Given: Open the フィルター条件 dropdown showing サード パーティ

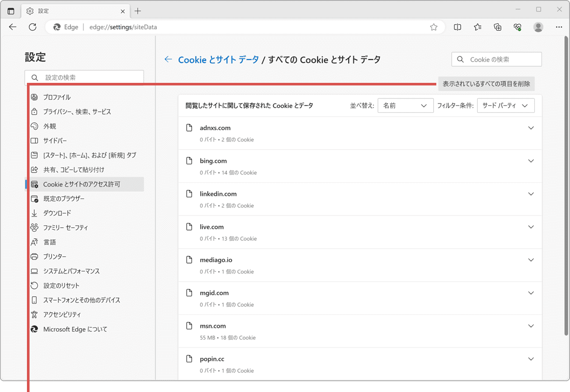Looking at the screenshot, I should pyautogui.click(x=506, y=105).
